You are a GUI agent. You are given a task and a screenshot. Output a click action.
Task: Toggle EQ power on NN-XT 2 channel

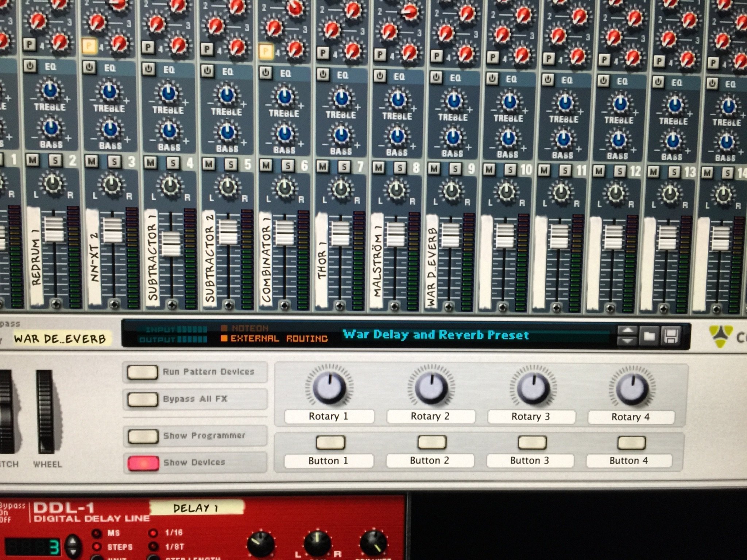tap(89, 67)
